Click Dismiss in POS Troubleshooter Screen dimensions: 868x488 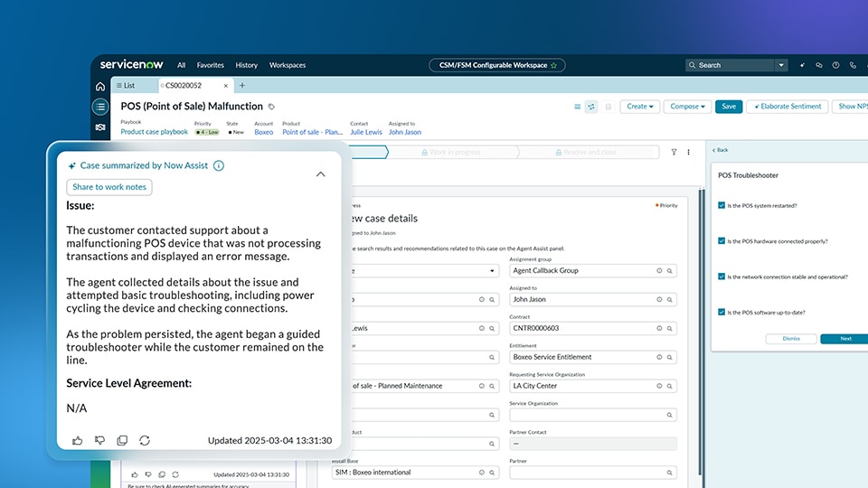(791, 339)
